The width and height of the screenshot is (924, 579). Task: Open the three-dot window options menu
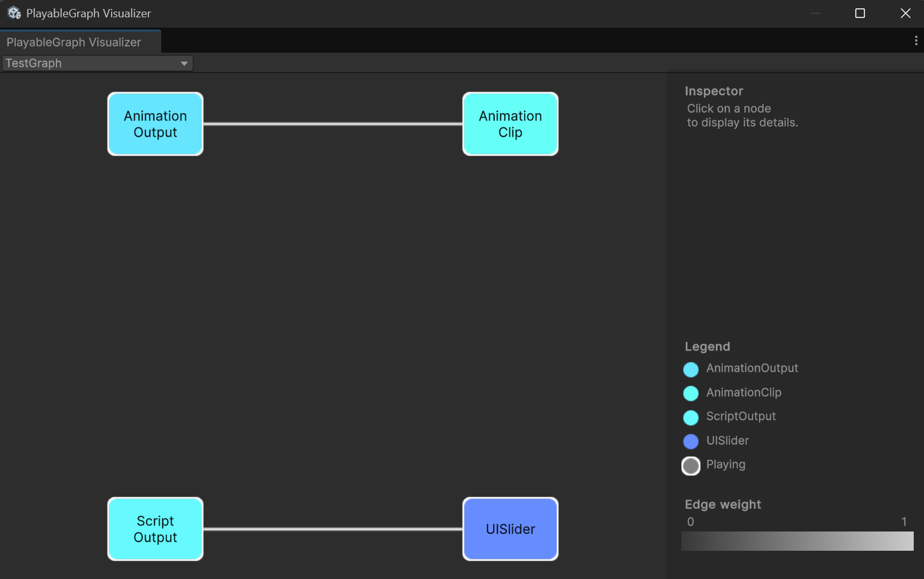click(x=916, y=40)
